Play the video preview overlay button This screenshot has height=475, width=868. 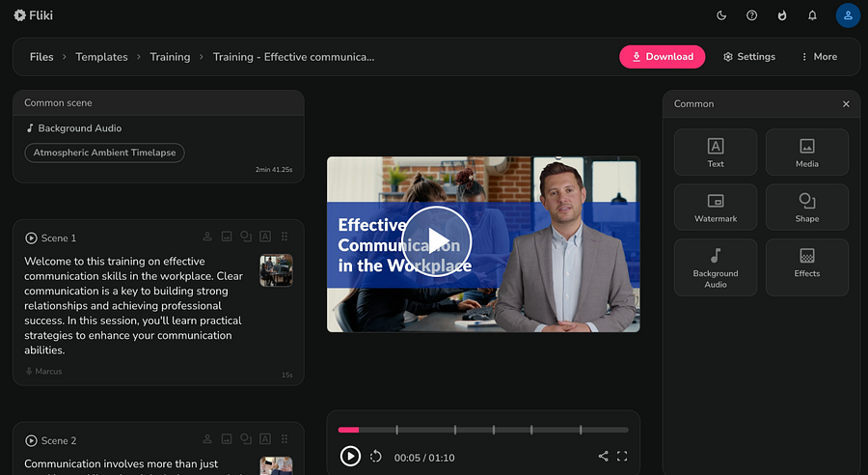(436, 241)
